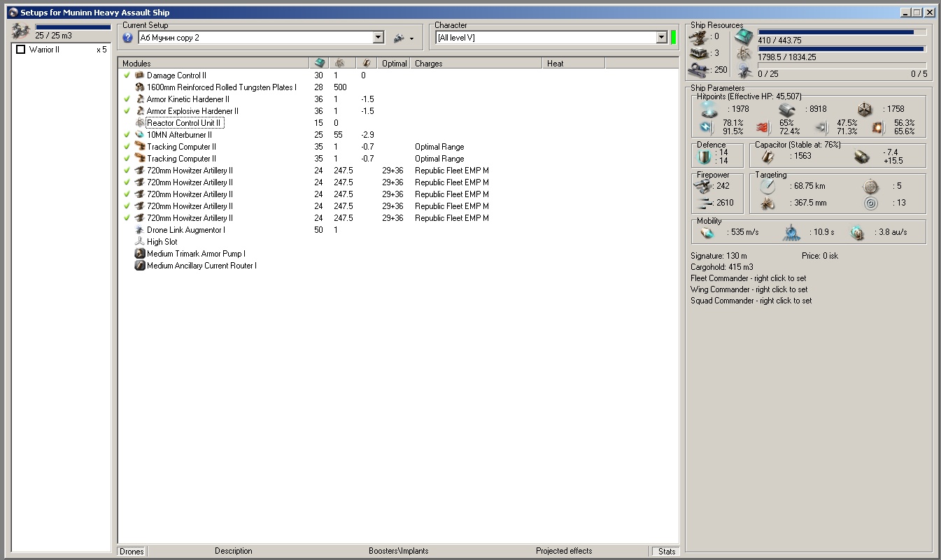Click the Charges column header

point(477,64)
